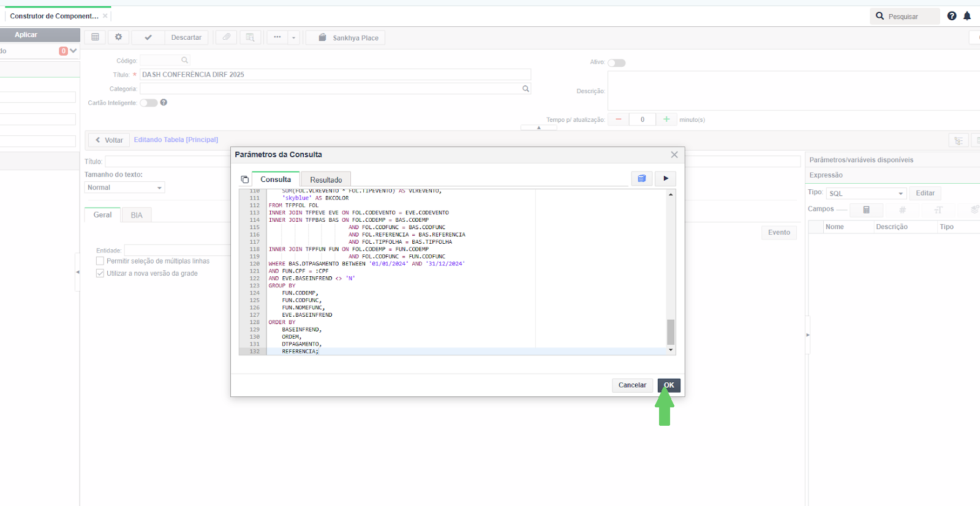Screen dimensions: 980x506
Task: Switch to the Resultado tab
Action: (x=326, y=179)
